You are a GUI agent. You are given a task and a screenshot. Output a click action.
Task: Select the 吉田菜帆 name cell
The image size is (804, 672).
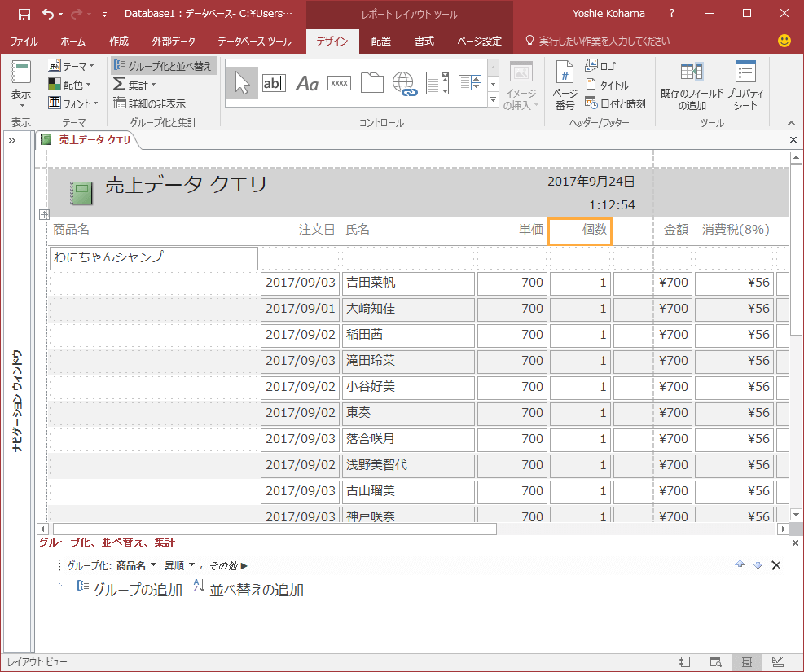[408, 283]
